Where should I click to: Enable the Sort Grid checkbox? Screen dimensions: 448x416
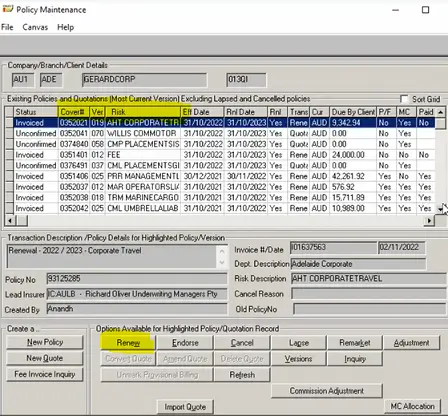point(404,99)
